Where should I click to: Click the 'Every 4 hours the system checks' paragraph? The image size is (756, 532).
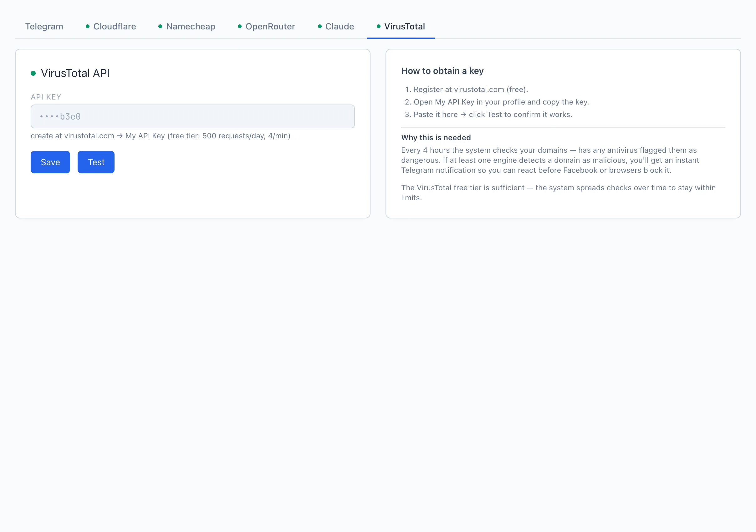(x=550, y=160)
